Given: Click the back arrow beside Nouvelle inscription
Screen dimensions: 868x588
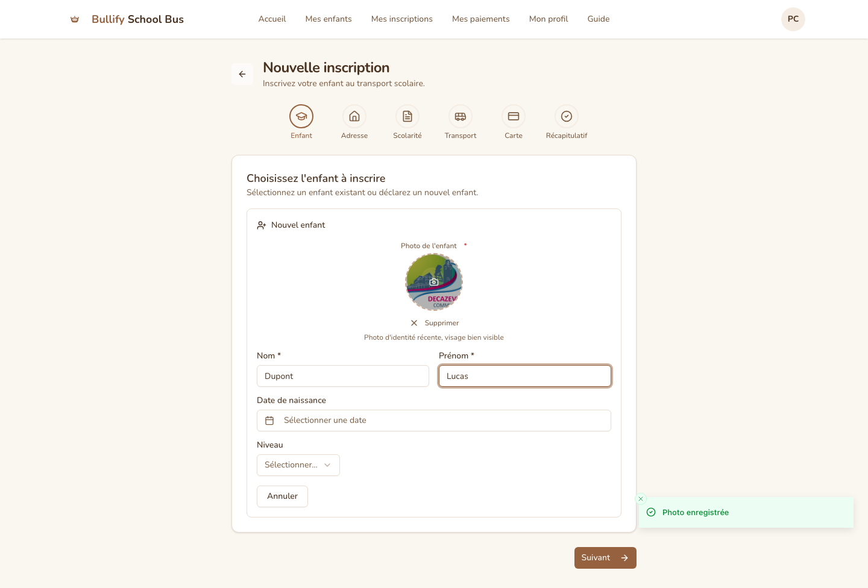Looking at the screenshot, I should (x=242, y=74).
